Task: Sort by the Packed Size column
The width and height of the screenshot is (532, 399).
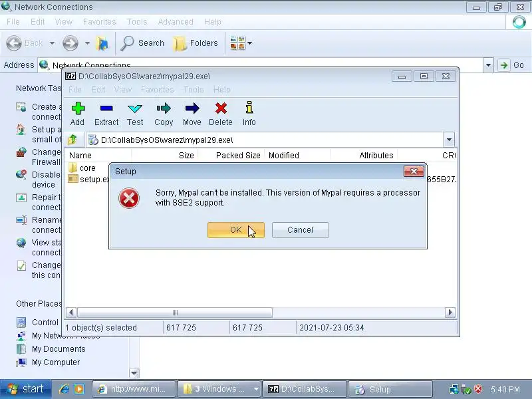Action: [x=231, y=156]
